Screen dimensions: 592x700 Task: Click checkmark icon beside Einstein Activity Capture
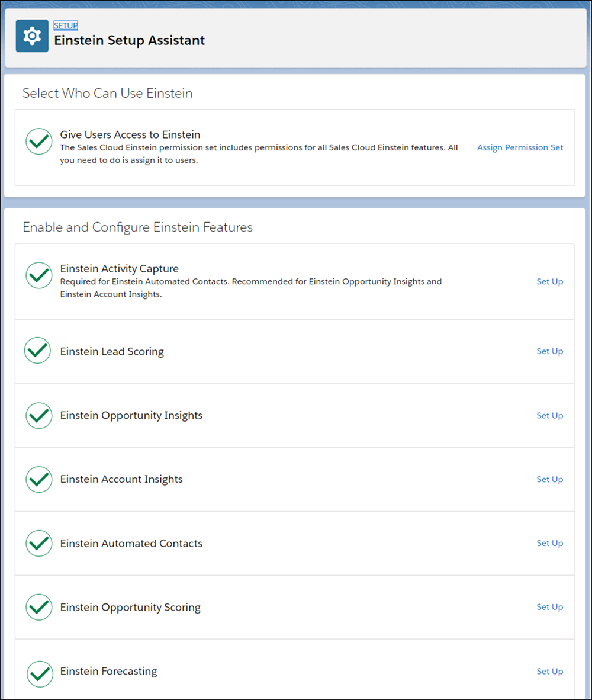pos(39,275)
